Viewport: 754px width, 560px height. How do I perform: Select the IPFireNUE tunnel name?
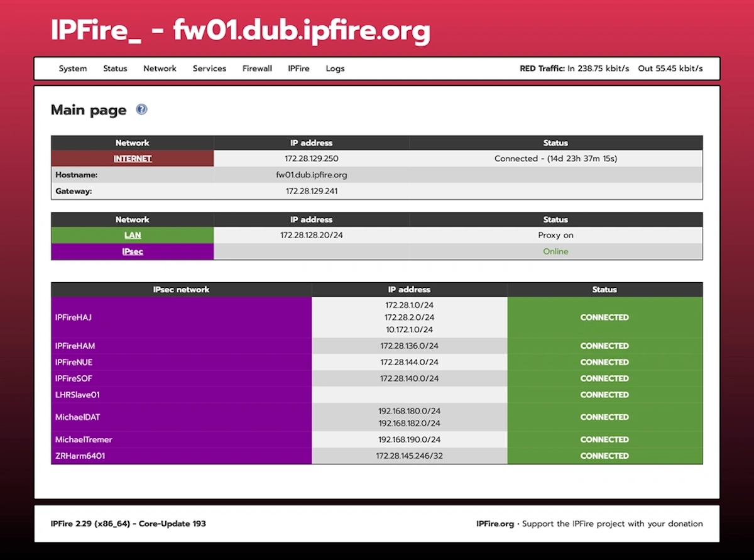click(x=74, y=362)
